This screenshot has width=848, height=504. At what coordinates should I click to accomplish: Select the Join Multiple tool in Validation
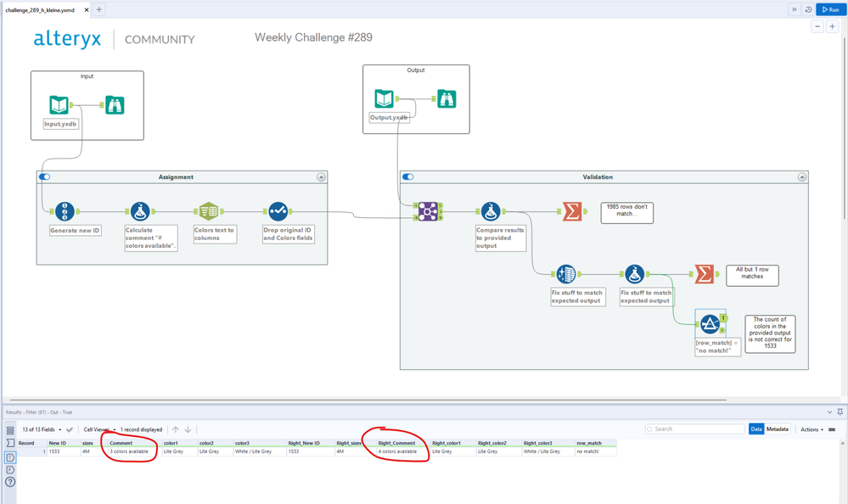[428, 211]
